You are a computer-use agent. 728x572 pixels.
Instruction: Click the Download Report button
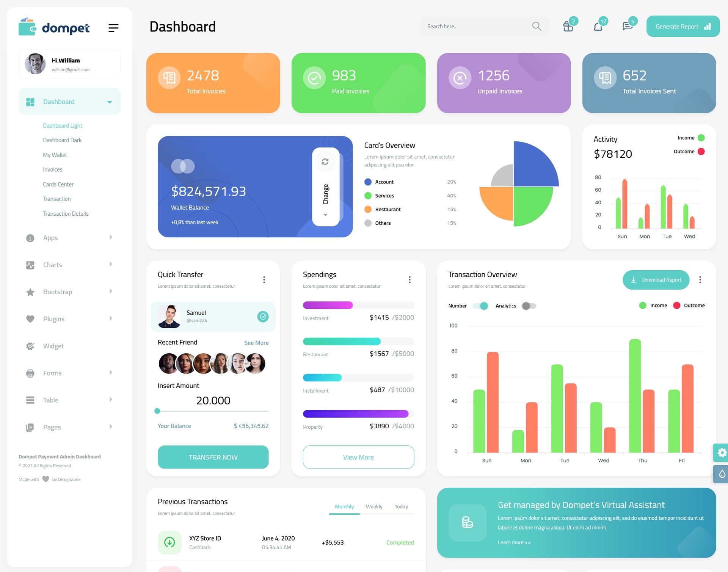[655, 279]
